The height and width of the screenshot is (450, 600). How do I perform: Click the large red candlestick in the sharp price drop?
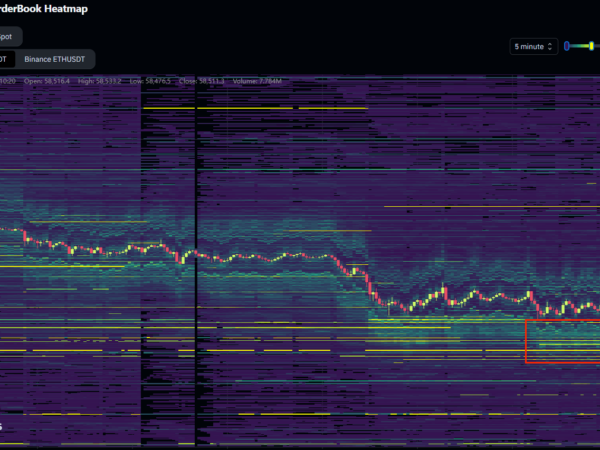pyautogui.click(x=371, y=288)
